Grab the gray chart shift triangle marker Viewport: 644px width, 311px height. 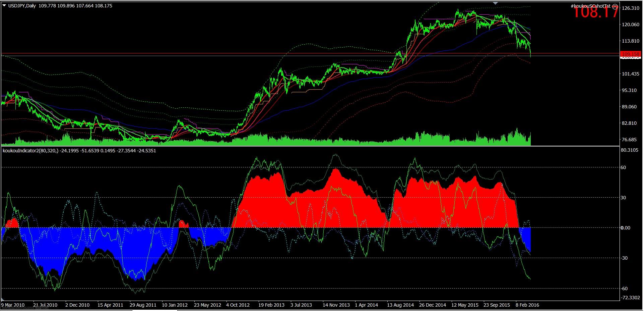pyautogui.click(x=496, y=3)
